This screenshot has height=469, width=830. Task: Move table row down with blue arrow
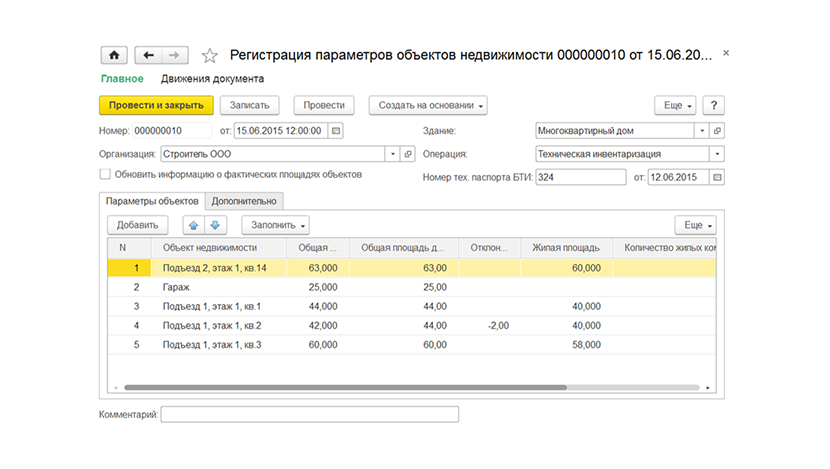click(215, 225)
